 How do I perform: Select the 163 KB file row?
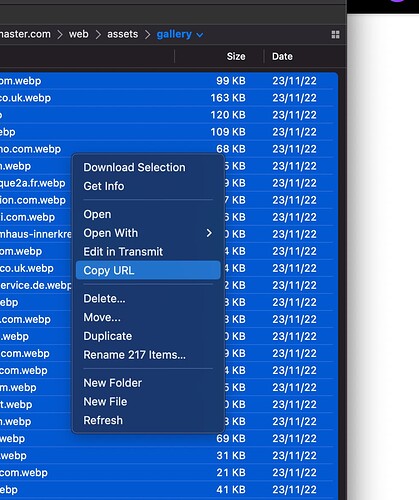[169, 98]
